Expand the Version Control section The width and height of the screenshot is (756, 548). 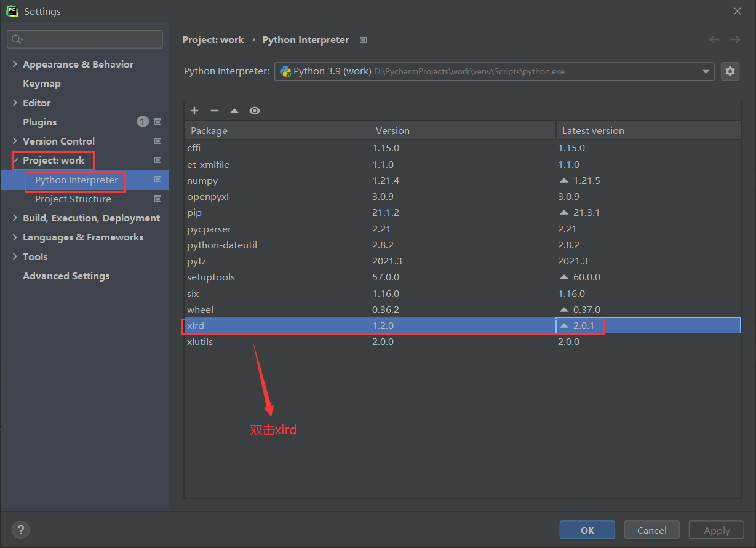15,141
